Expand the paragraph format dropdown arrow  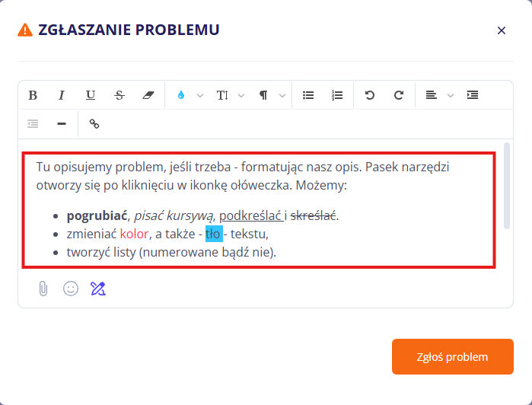pos(282,95)
